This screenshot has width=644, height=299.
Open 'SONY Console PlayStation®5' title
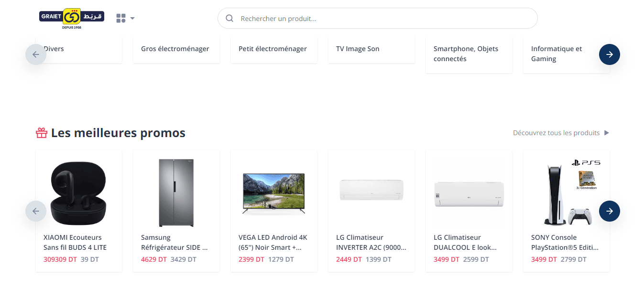pos(565,242)
